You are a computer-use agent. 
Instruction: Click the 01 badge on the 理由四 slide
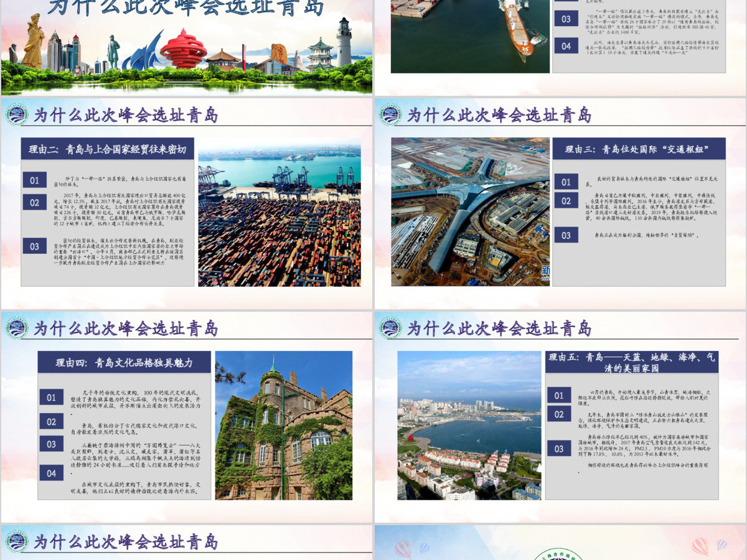click(x=52, y=398)
